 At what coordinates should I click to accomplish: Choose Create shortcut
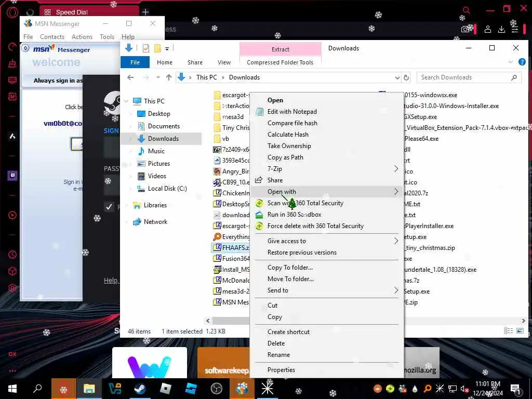click(x=288, y=332)
